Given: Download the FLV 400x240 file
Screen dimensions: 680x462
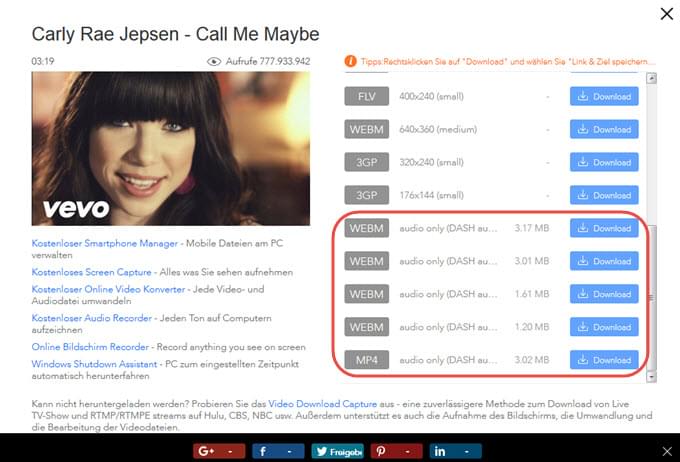Looking at the screenshot, I should coord(604,97).
